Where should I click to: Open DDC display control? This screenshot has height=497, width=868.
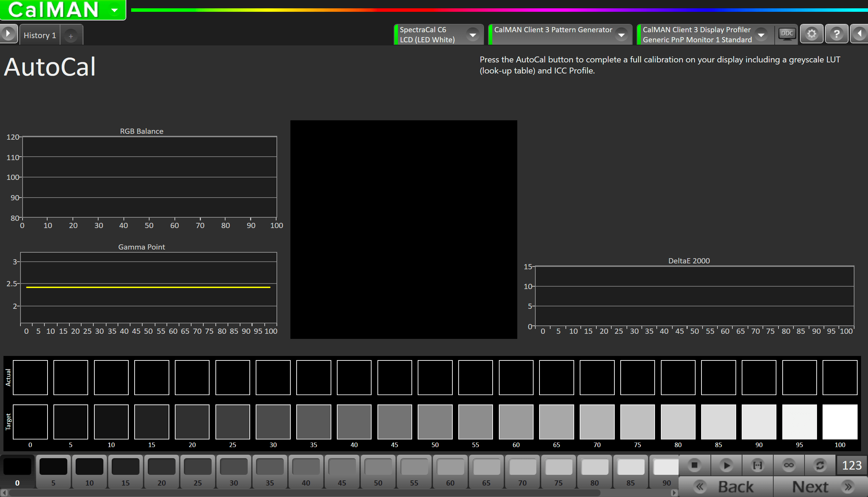pos(787,34)
